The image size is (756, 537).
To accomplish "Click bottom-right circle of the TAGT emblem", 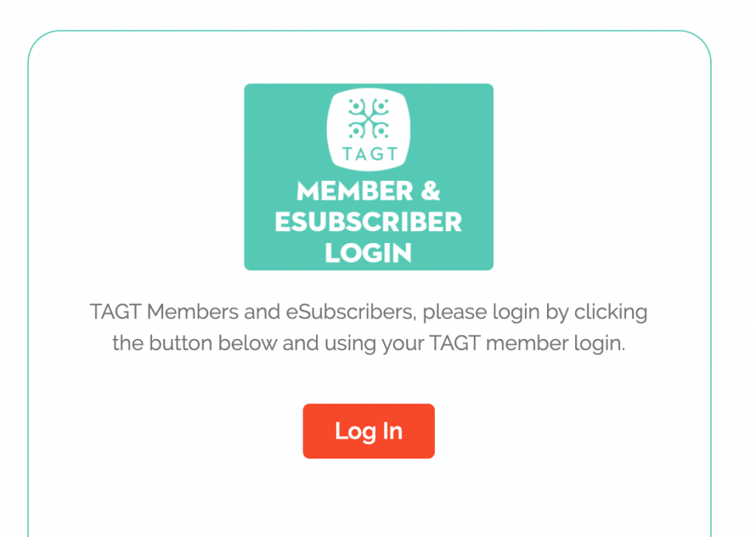I will pyautogui.click(x=382, y=130).
